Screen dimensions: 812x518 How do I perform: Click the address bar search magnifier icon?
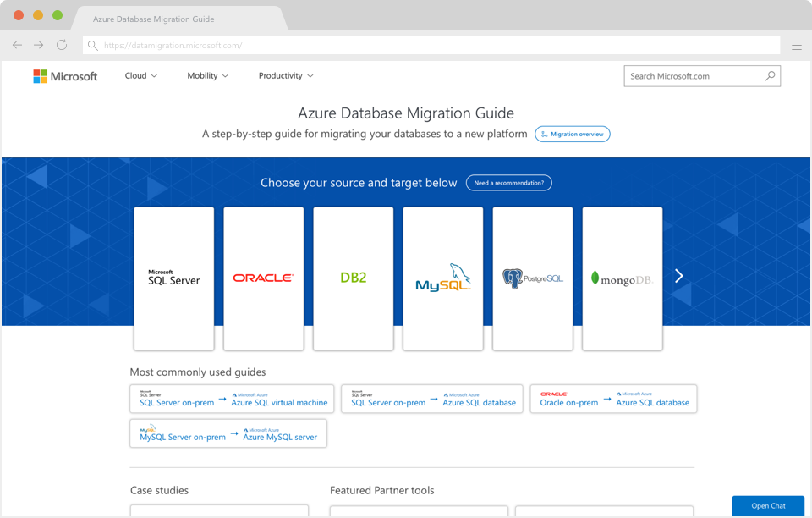pyautogui.click(x=93, y=46)
